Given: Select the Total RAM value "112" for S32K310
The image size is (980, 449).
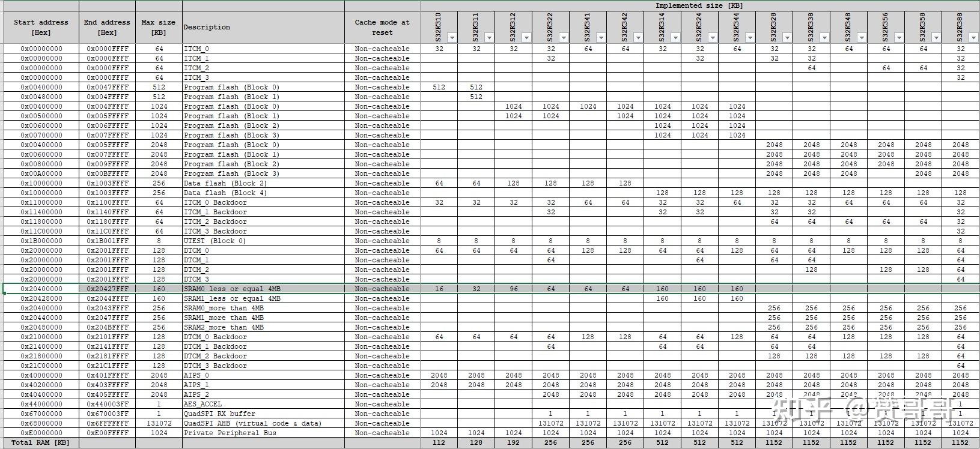Looking at the screenshot, I should click(x=439, y=442).
